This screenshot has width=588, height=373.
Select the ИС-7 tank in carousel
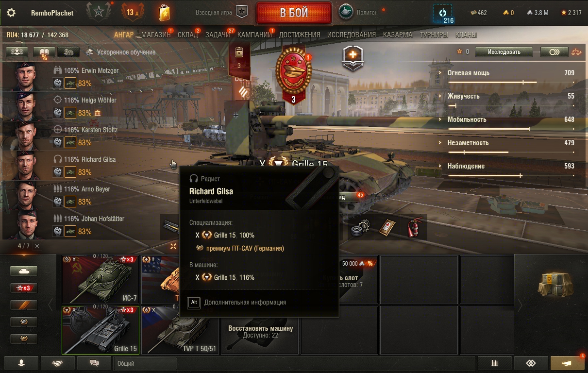tap(101, 280)
